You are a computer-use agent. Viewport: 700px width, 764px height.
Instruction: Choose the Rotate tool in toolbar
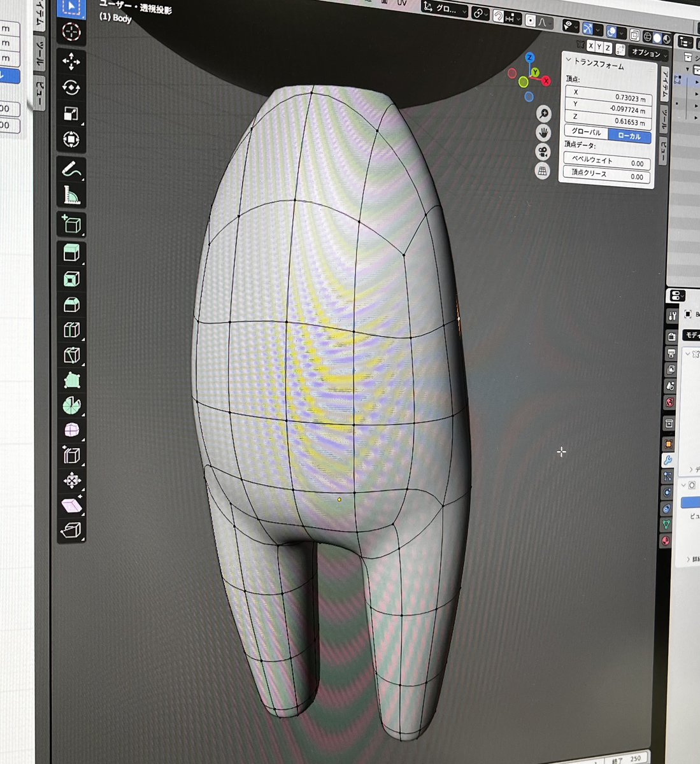click(71, 87)
